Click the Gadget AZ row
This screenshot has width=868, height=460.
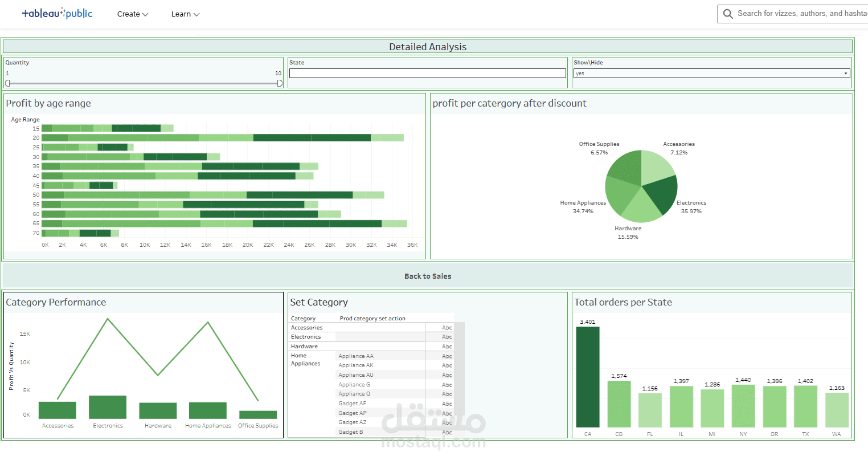click(353, 422)
